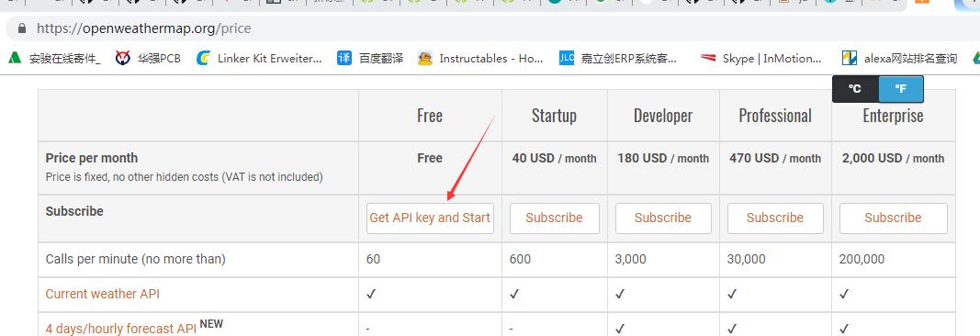
Task: Click the Subscribe row label
Action: tap(74, 211)
